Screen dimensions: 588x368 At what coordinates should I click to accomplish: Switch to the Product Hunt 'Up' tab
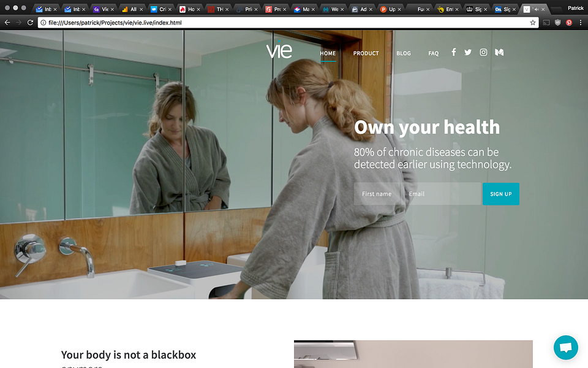[389, 9]
